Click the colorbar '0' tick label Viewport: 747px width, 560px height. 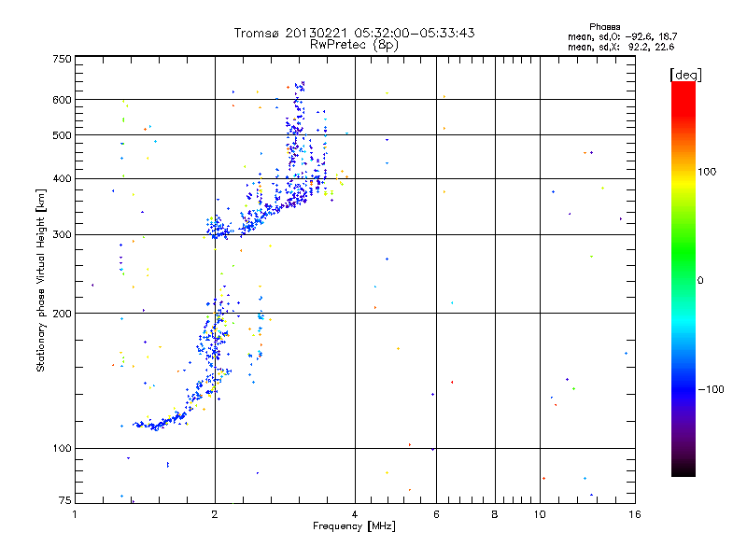point(700,281)
